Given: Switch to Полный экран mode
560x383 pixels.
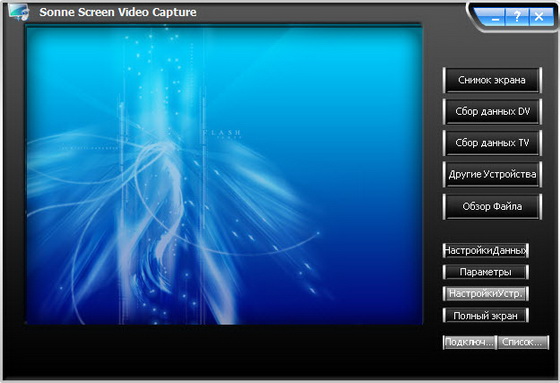Looking at the screenshot, I should (486, 315).
